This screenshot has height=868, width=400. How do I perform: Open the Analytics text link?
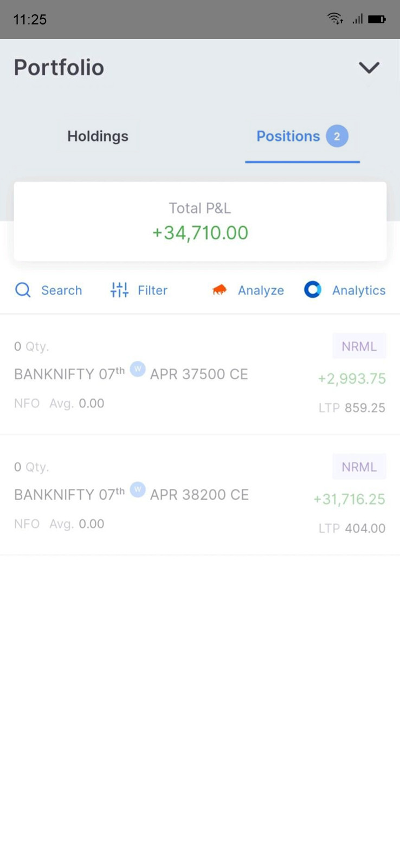tap(359, 291)
